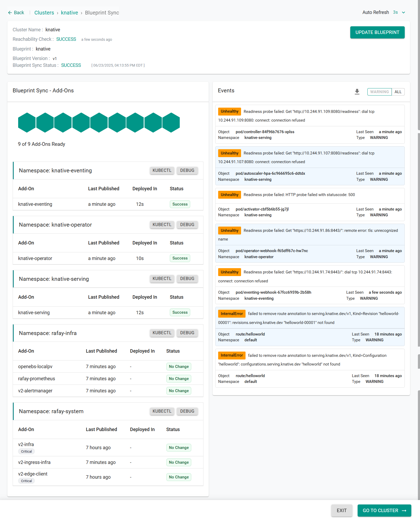Screen dimensions: 420x520
Task: Click Success status of knative-eventing add-on
Action: pyautogui.click(x=180, y=204)
